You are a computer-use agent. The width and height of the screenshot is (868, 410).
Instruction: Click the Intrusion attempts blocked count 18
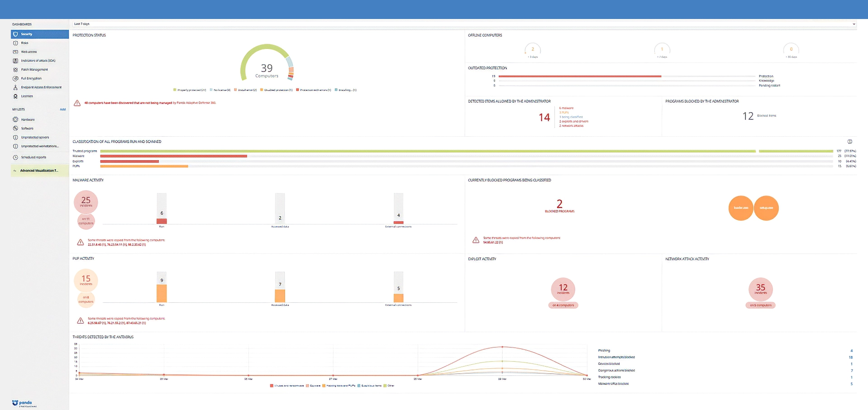click(851, 357)
